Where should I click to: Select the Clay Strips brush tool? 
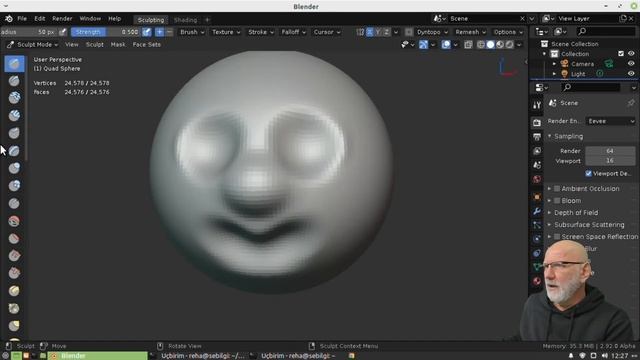(14, 116)
